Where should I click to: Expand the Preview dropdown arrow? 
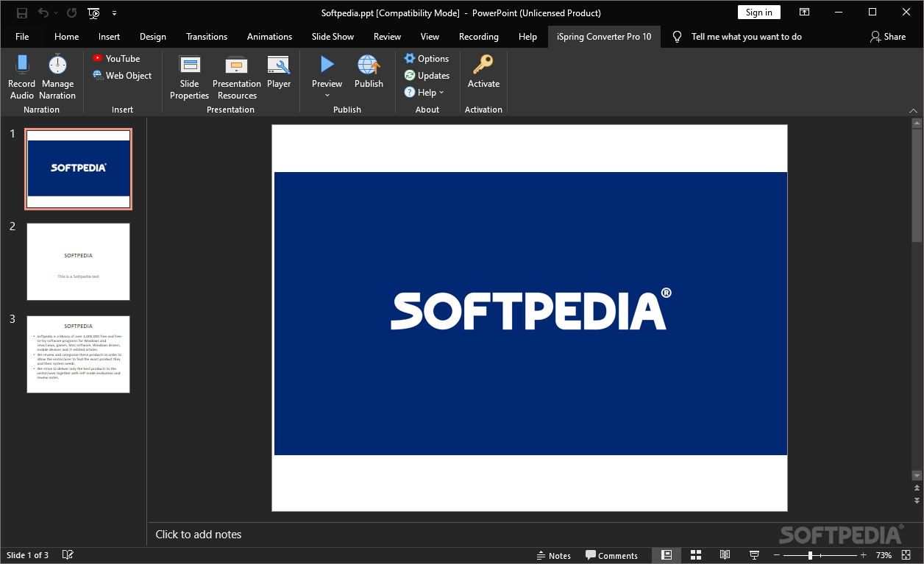click(x=327, y=95)
